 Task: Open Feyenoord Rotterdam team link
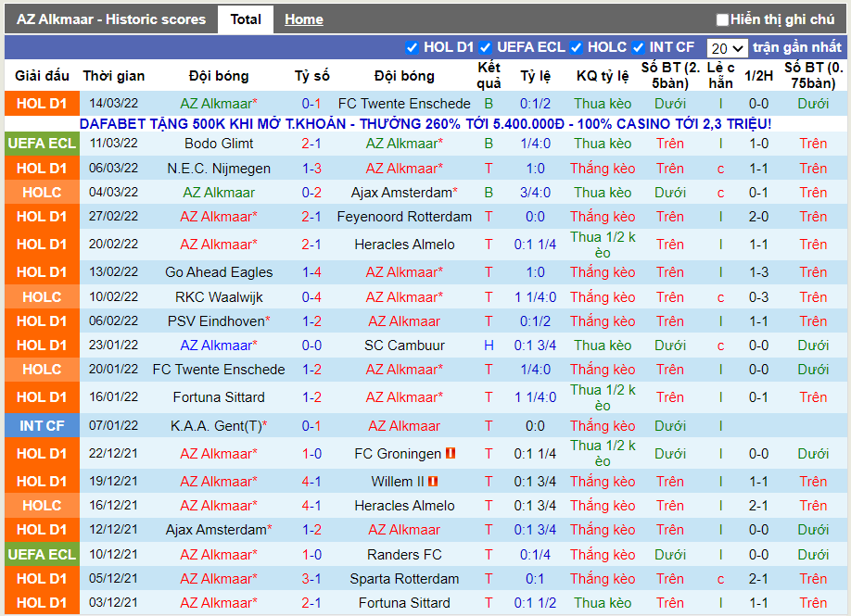[x=404, y=217]
